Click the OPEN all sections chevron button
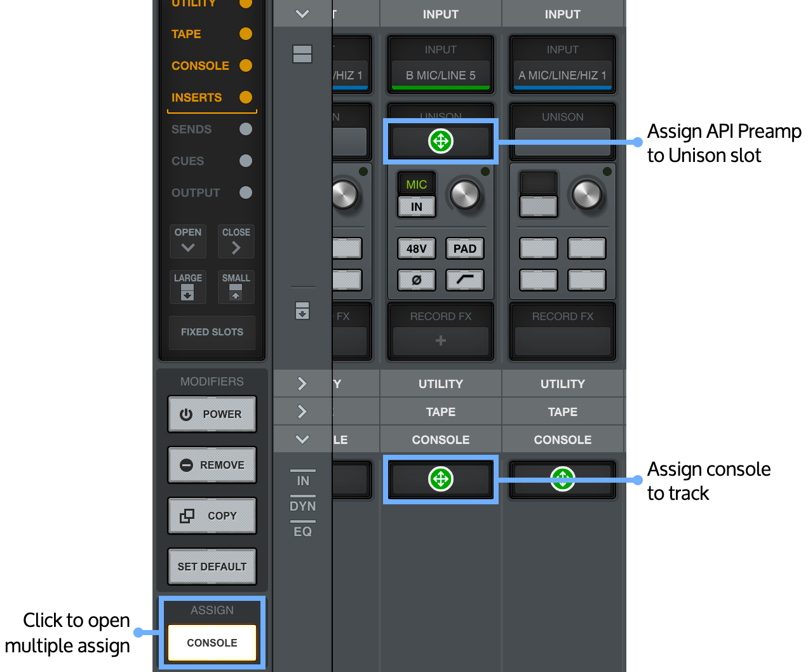The width and height of the screenshot is (808, 672). [x=188, y=241]
